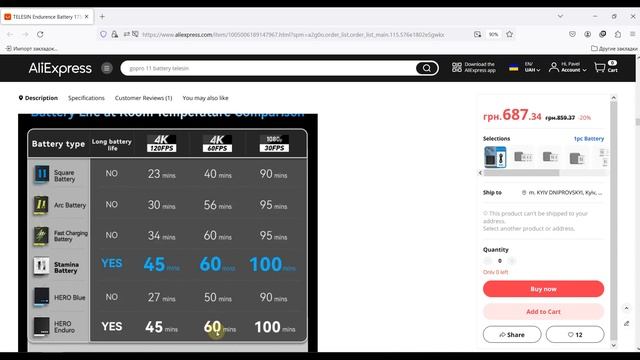Screen dimensions: 640x360
Task: Click the AliExpress logo
Action: pos(60,68)
